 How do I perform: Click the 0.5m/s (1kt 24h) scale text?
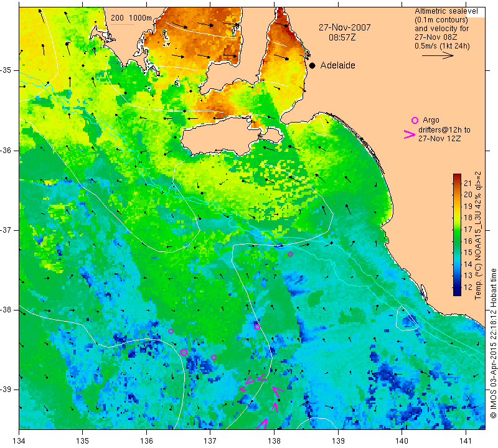442,46
